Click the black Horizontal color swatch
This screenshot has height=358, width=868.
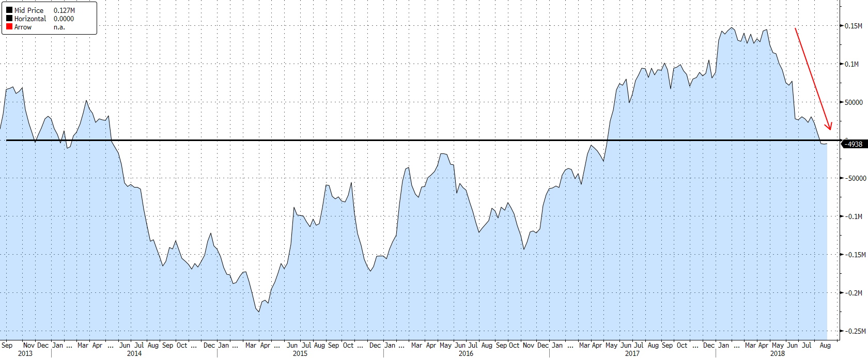[9, 18]
